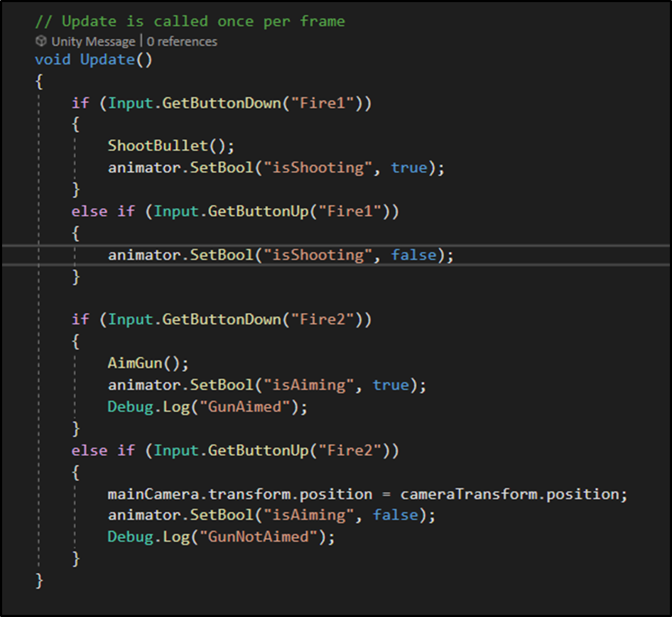
Task: Click the final closing brace of Update
Action: point(40,581)
